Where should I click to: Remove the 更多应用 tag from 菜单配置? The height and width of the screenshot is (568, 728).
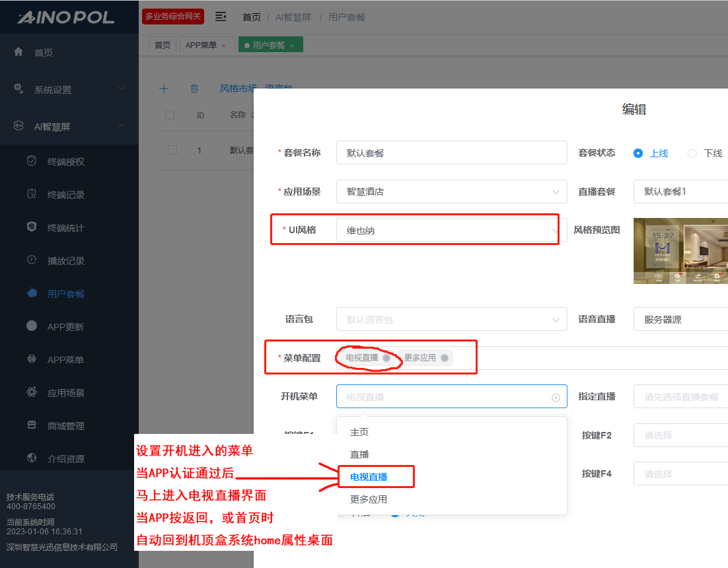tap(445, 358)
